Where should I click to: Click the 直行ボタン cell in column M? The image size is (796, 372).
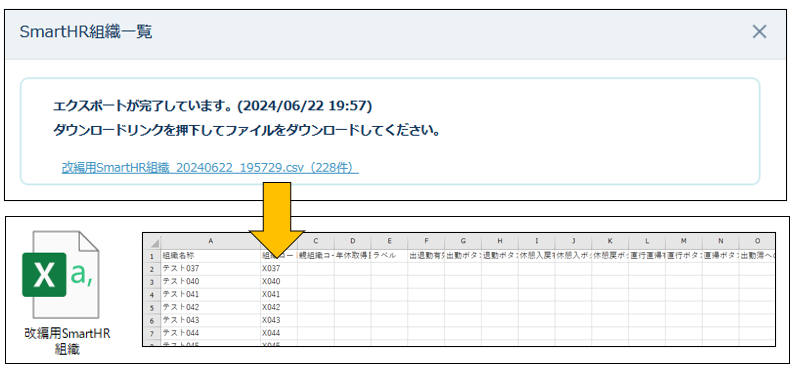tap(684, 256)
